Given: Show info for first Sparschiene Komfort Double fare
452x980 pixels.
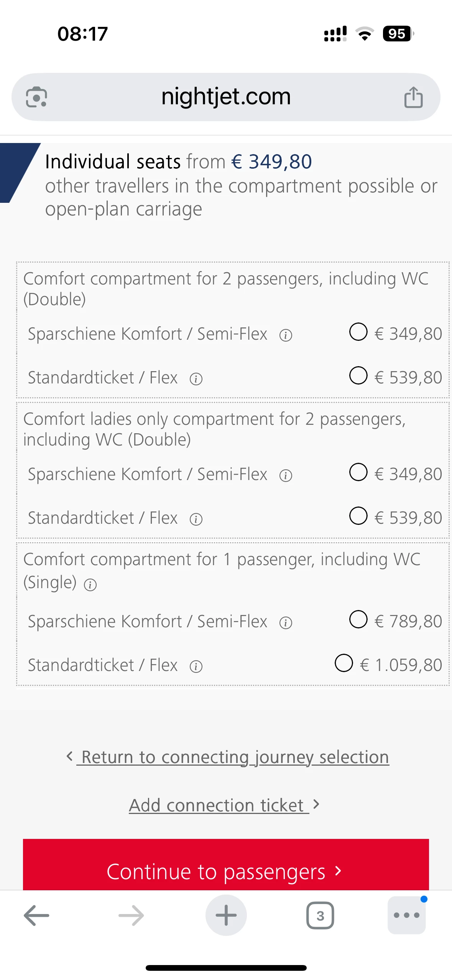Looking at the screenshot, I should click(x=286, y=335).
